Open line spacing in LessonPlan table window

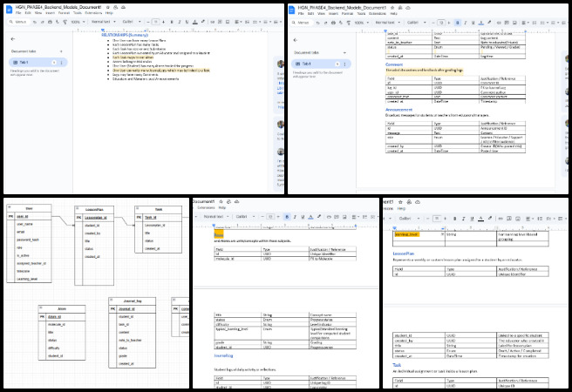[x=540, y=219]
